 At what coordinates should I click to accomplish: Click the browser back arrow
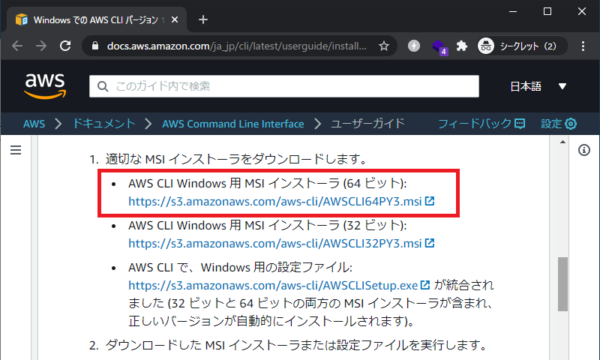coord(17,46)
